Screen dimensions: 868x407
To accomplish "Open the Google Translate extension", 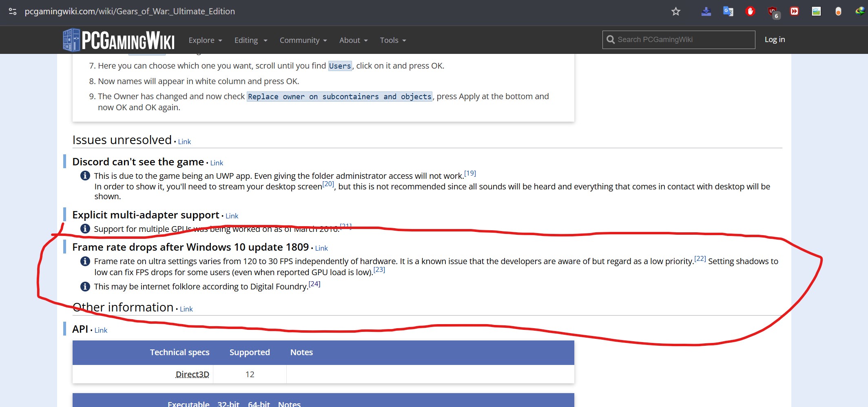I will coord(728,11).
